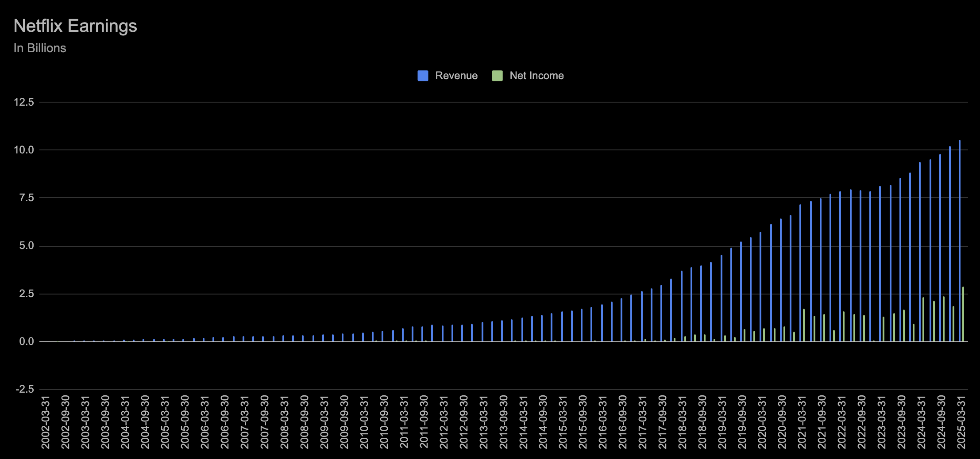This screenshot has height=459, width=980.
Task: Select the 2021-03-31 x-axis date label
Action: [802, 422]
